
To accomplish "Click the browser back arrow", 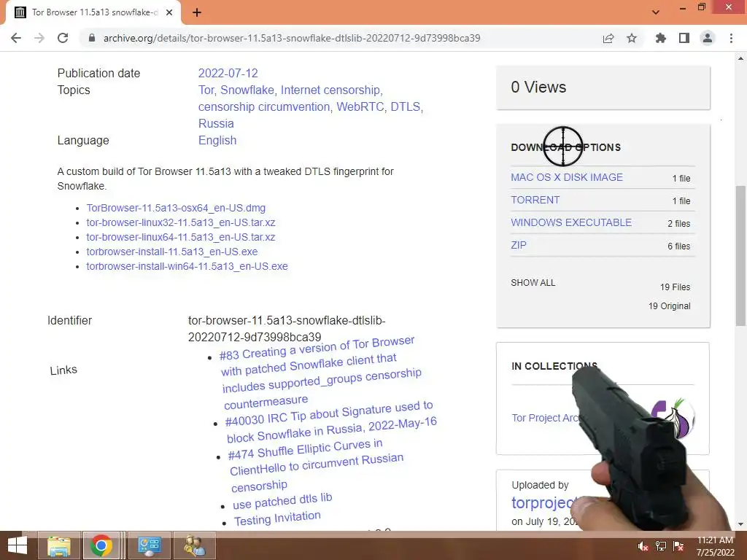I will point(16,38).
